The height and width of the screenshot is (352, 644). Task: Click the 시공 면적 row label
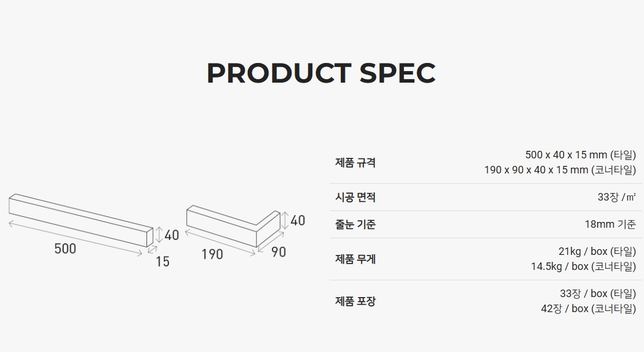355,197
